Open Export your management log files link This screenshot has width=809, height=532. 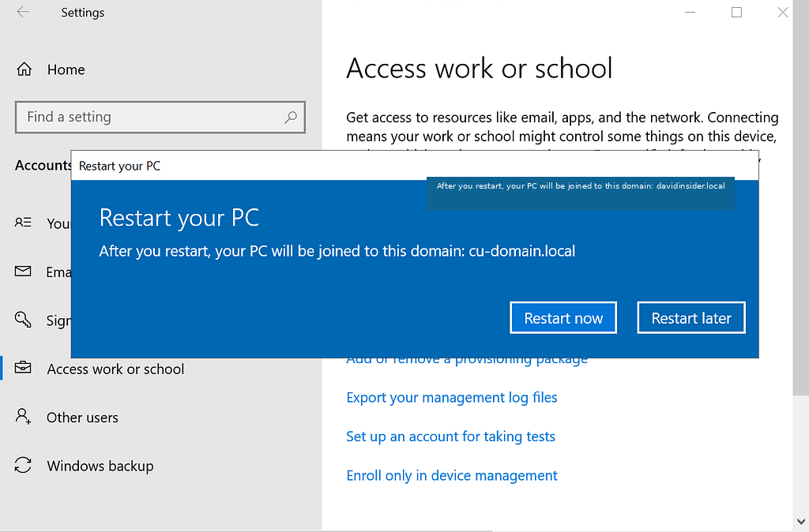[451, 398]
